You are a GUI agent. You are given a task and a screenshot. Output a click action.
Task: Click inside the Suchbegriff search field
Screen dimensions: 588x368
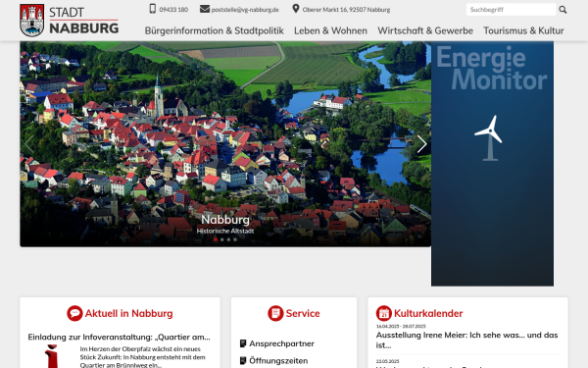[511, 10]
